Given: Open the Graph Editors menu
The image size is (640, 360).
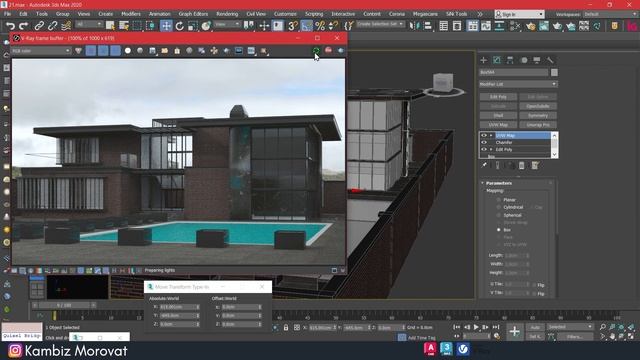Looking at the screenshot, I should (193, 14).
